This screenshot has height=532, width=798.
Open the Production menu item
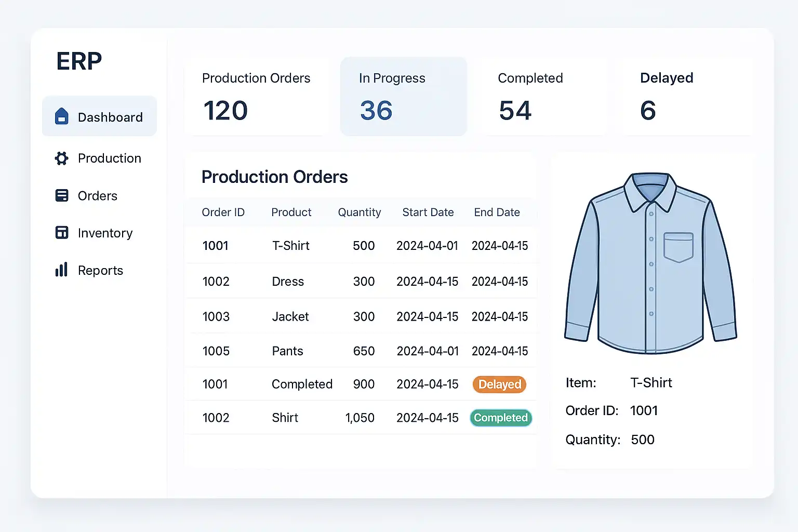[x=109, y=158]
